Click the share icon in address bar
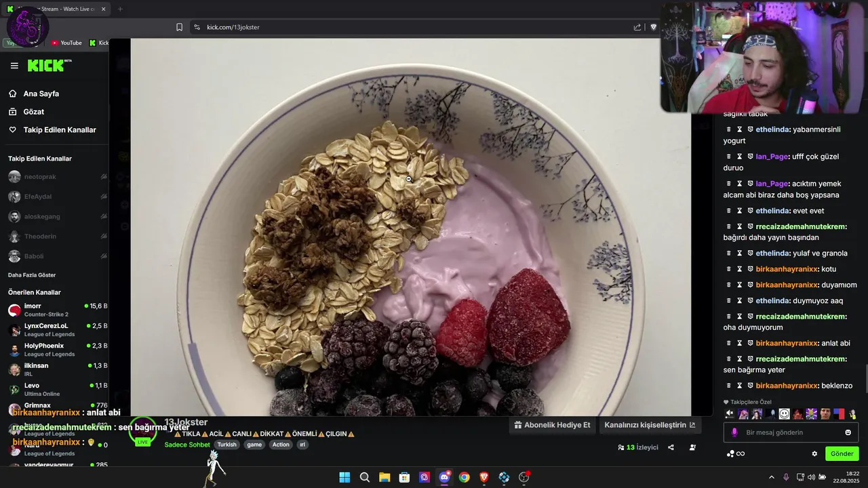Image resolution: width=868 pixels, height=488 pixels. pyautogui.click(x=637, y=27)
